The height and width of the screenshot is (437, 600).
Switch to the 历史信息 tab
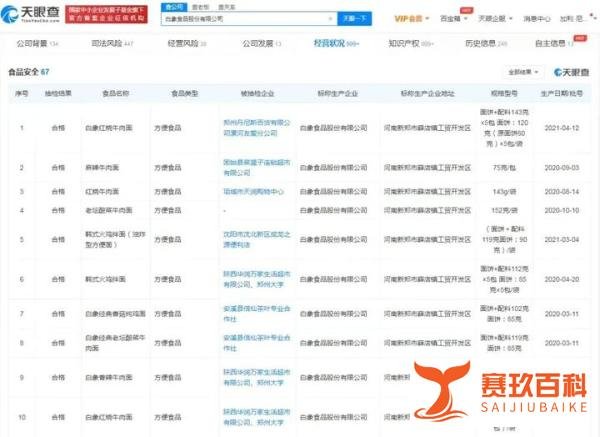486,43
